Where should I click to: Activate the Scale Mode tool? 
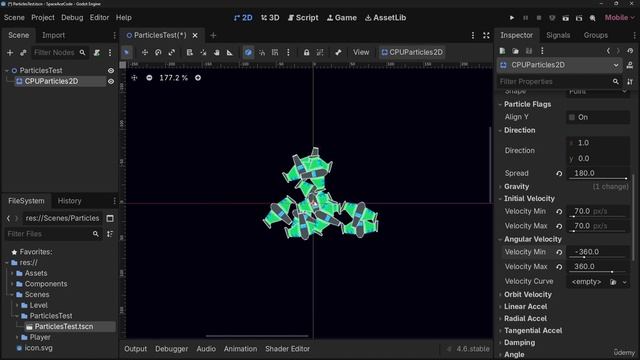[x=172, y=52]
